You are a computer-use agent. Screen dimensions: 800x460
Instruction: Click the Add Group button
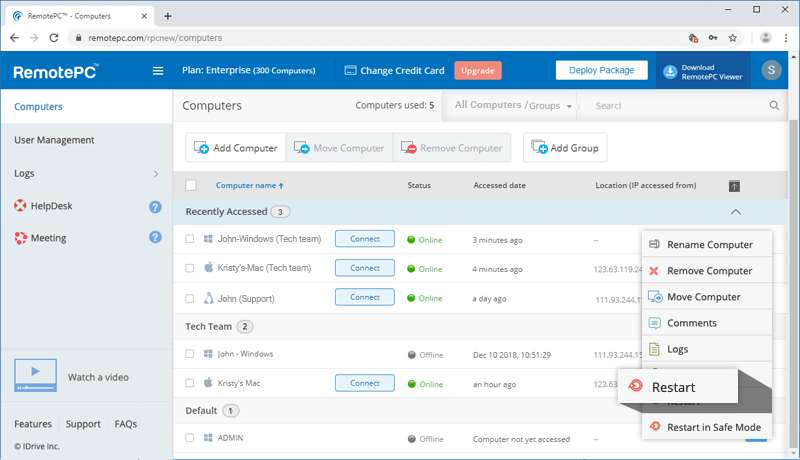point(565,148)
